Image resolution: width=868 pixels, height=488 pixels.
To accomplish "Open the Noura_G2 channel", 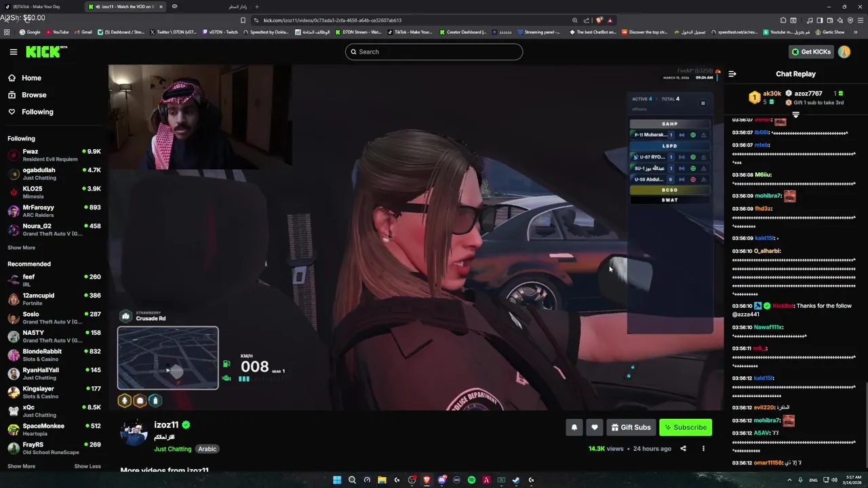I will (x=54, y=230).
